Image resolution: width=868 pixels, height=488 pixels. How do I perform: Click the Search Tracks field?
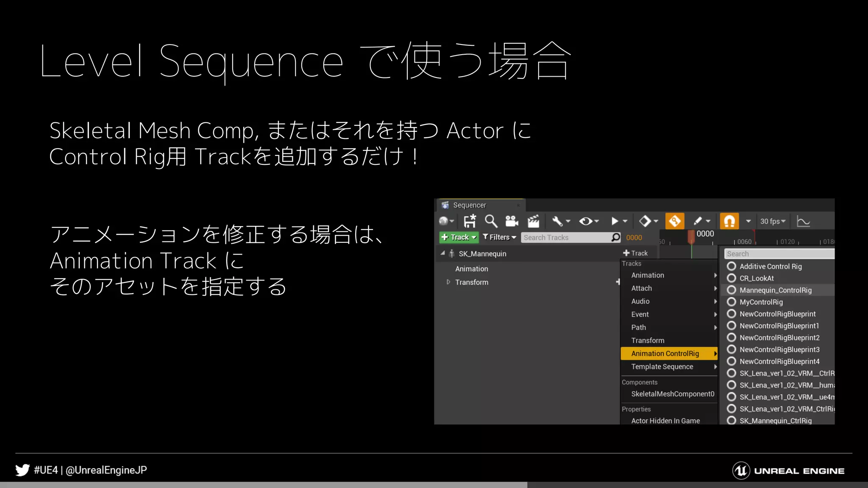coord(571,238)
